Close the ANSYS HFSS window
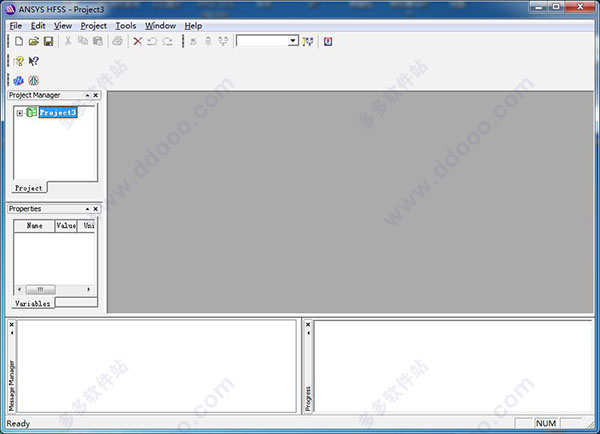The image size is (600, 434). (580, 7)
